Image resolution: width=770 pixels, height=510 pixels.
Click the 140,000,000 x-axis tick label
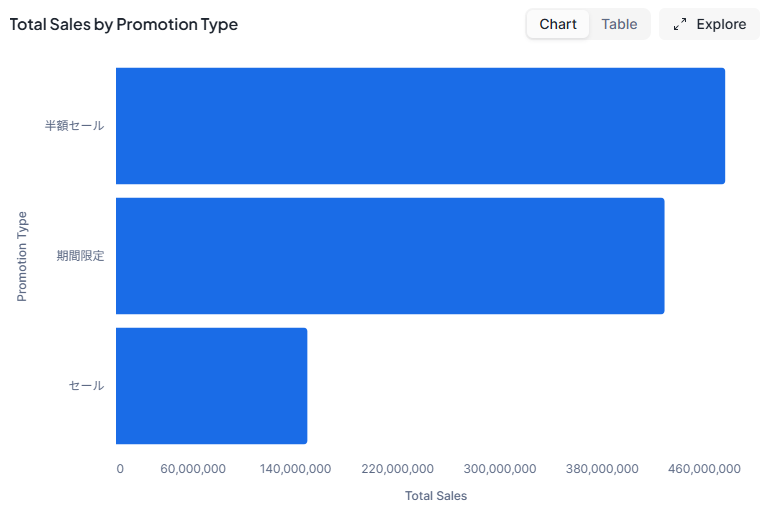click(295, 469)
